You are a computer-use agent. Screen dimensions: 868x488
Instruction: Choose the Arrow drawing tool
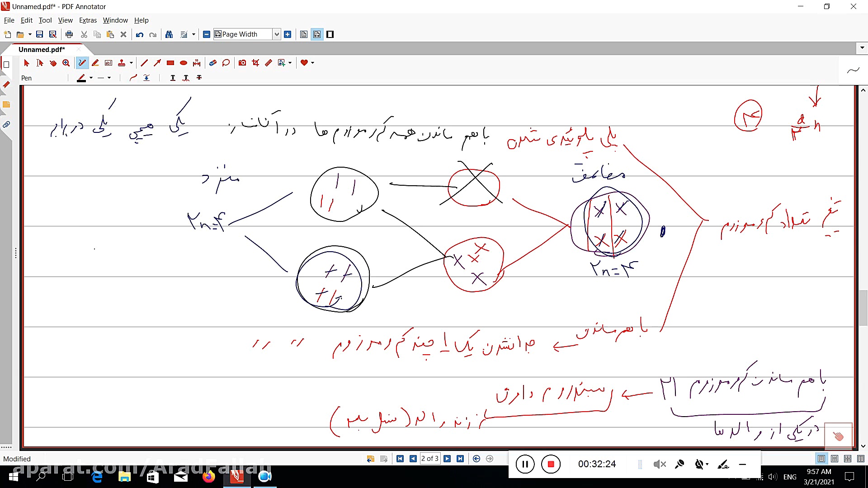point(157,63)
